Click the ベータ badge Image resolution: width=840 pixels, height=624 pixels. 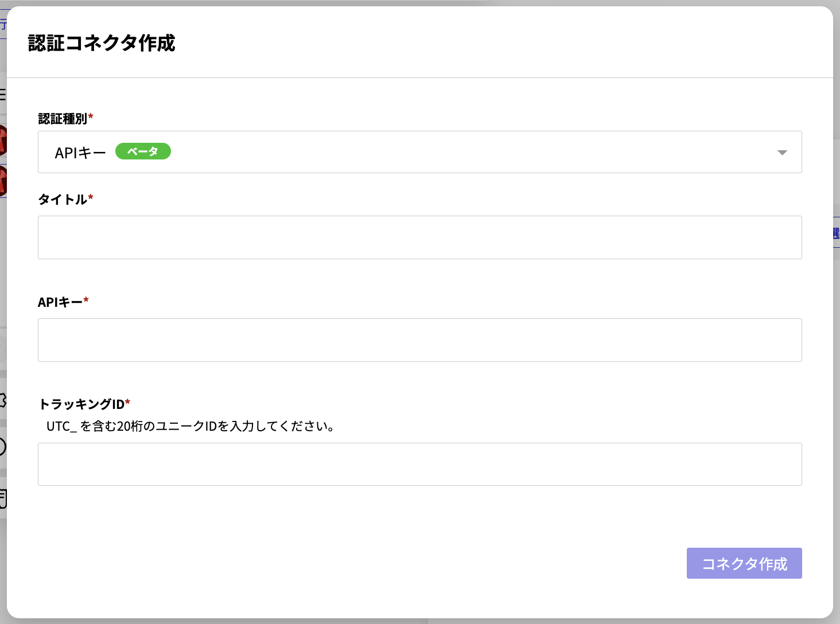click(x=143, y=151)
